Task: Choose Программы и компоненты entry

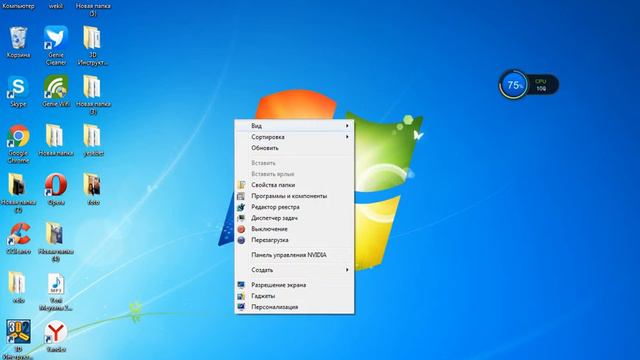Action: coord(294,196)
